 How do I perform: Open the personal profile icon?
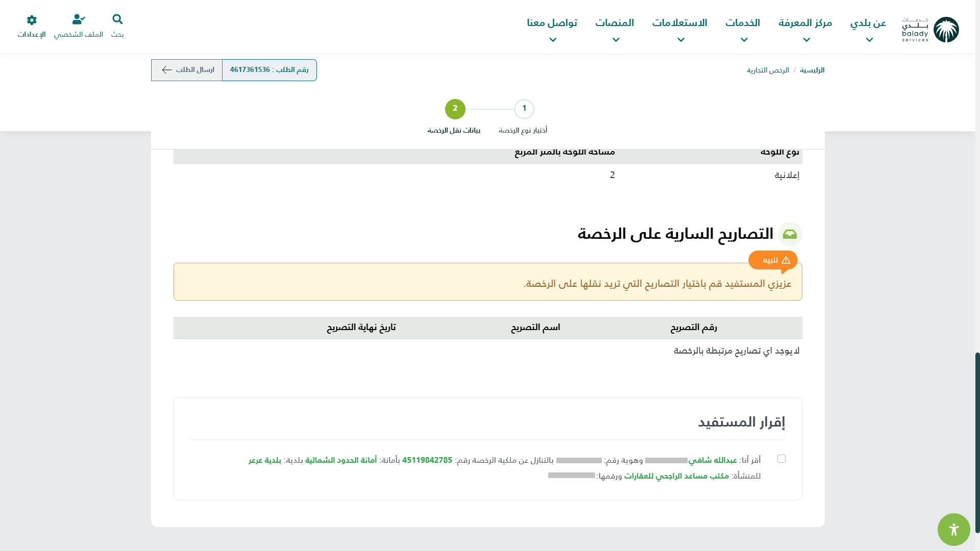[78, 19]
